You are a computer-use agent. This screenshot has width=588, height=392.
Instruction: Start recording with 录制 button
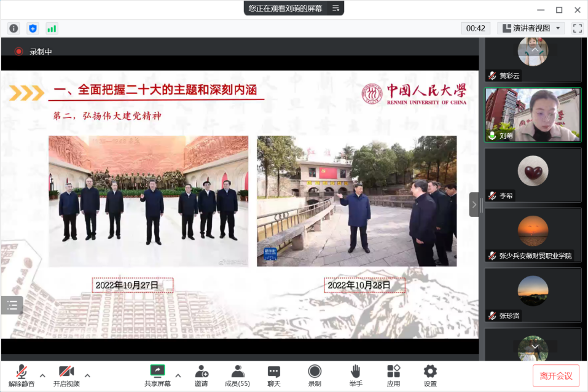pos(315,375)
